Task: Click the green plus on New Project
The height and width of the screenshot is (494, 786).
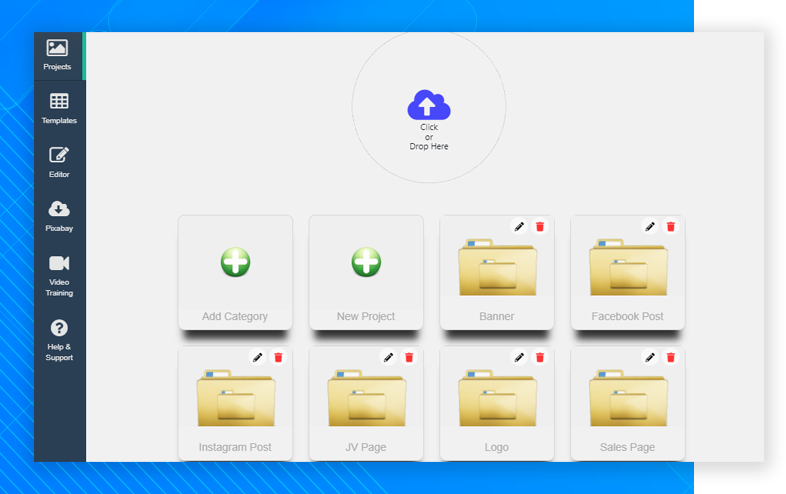Action: click(x=366, y=262)
